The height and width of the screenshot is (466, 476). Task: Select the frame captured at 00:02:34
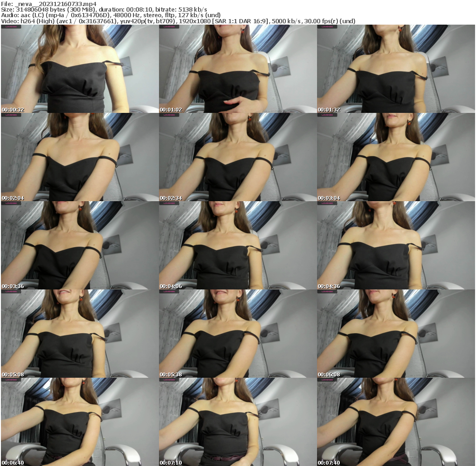238,156
